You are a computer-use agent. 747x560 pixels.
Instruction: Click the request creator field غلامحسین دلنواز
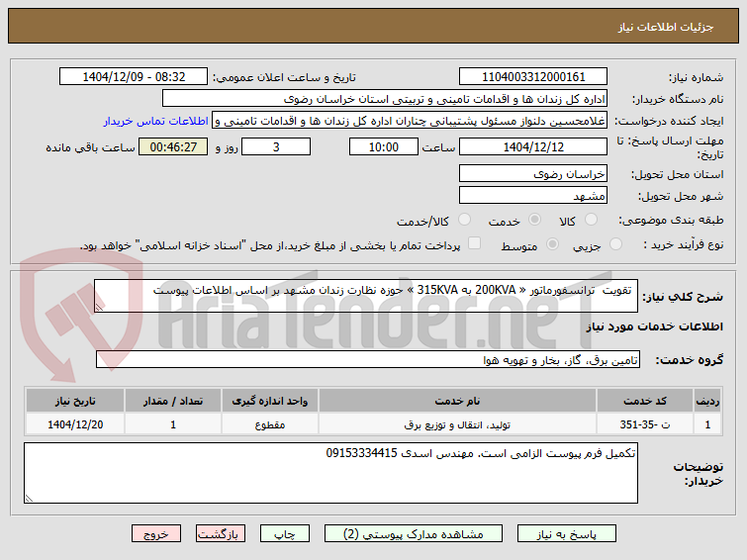click(x=410, y=121)
